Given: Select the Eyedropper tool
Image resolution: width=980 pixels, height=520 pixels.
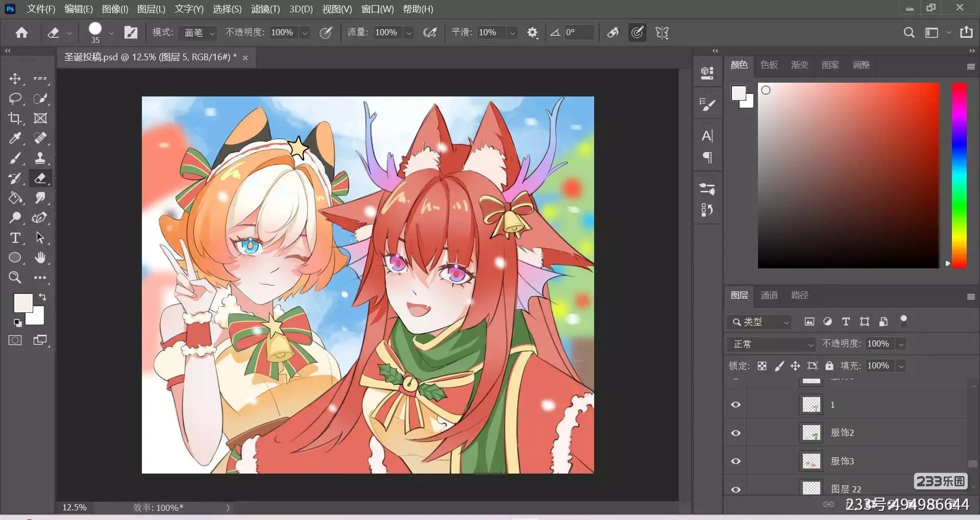Looking at the screenshot, I should tap(15, 138).
